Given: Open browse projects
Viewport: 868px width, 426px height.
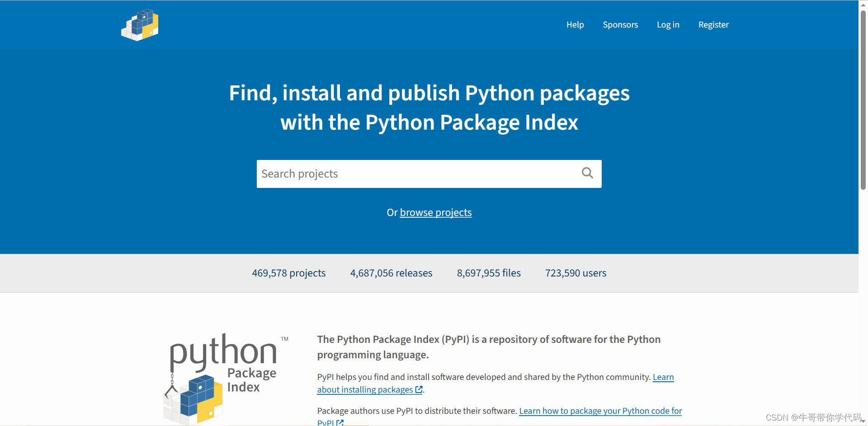Looking at the screenshot, I should point(435,212).
